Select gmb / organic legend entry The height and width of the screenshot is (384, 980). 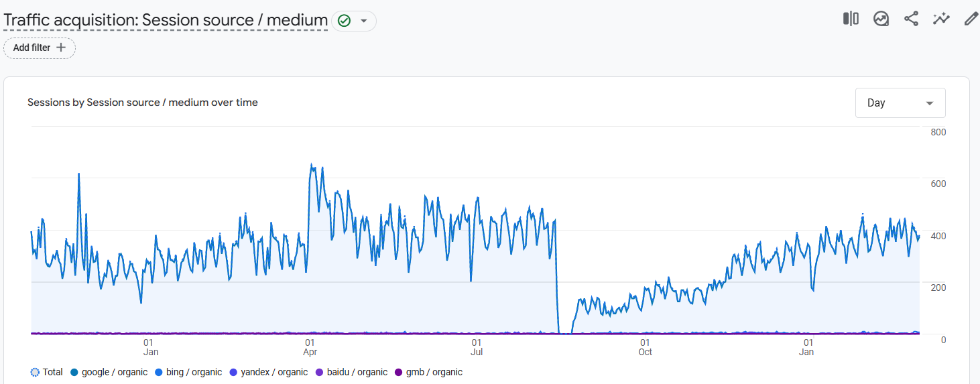pos(429,372)
